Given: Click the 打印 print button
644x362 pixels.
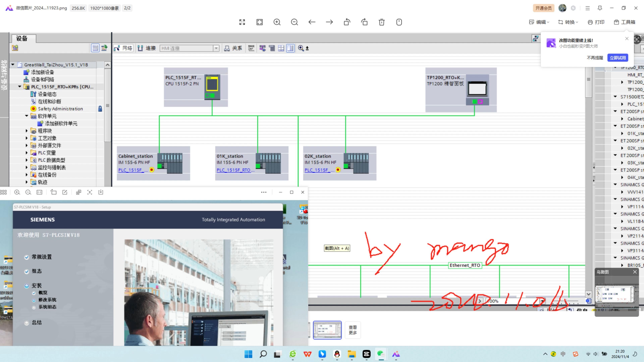Looking at the screenshot, I should [596, 22].
